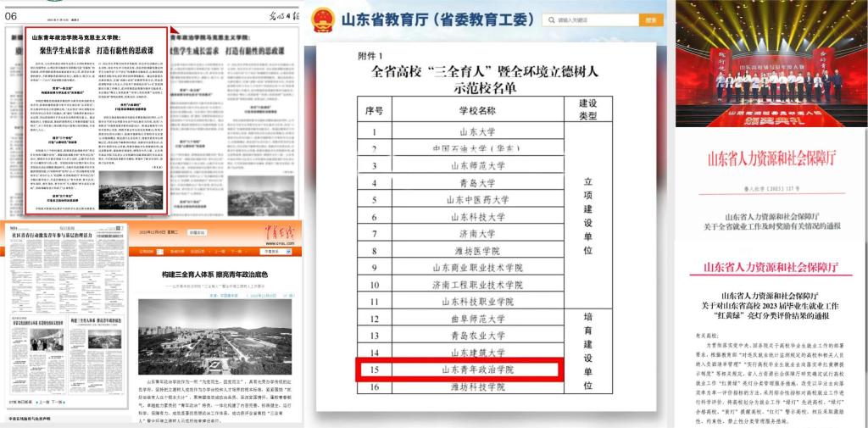Viewport: 868px width, 428px height.
Task: Select the 学校名称 column header
Action: coord(477,110)
